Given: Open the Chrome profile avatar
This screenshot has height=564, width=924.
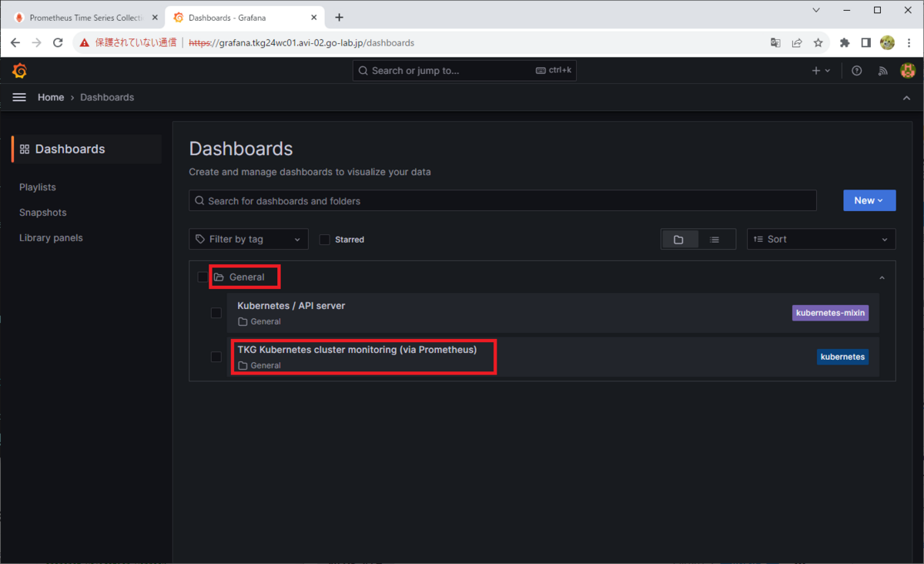Looking at the screenshot, I should pos(887,43).
